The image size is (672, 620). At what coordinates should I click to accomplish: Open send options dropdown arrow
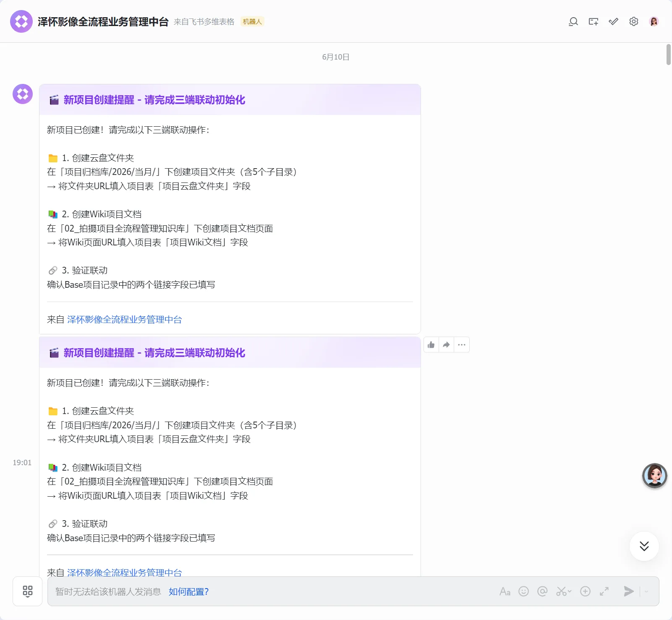coord(646,591)
